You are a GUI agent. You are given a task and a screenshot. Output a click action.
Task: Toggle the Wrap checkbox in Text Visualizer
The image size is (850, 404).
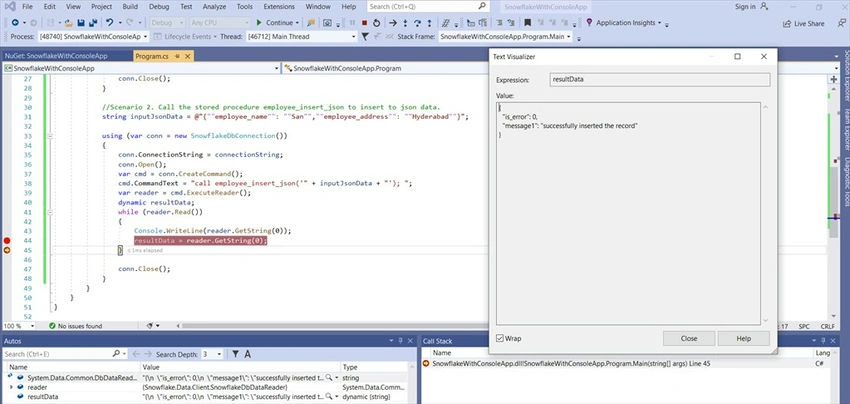tap(500, 338)
